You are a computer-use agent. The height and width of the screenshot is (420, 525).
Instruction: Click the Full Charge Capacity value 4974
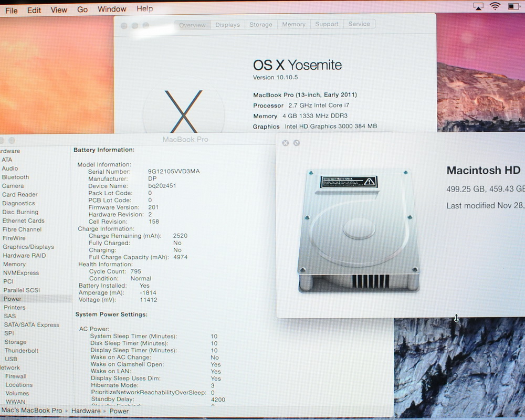click(181, 257)
